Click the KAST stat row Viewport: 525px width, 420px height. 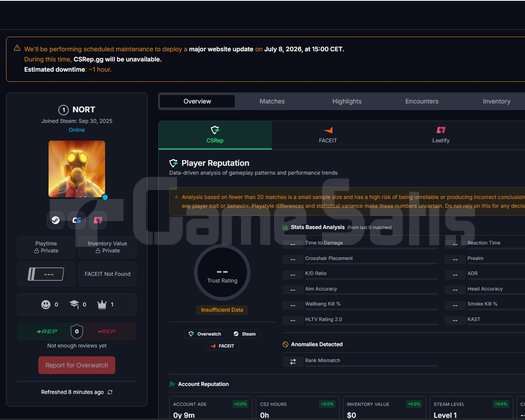coord(485,320)
